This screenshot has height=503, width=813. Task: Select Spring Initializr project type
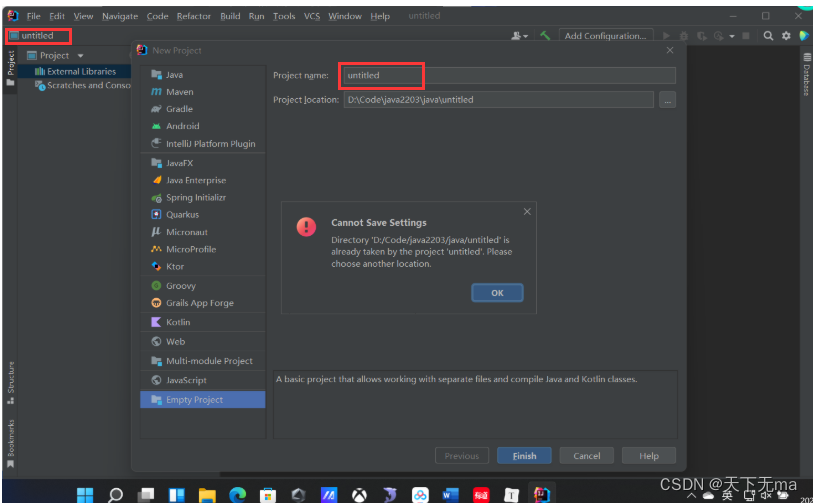(x=202, y=198)
